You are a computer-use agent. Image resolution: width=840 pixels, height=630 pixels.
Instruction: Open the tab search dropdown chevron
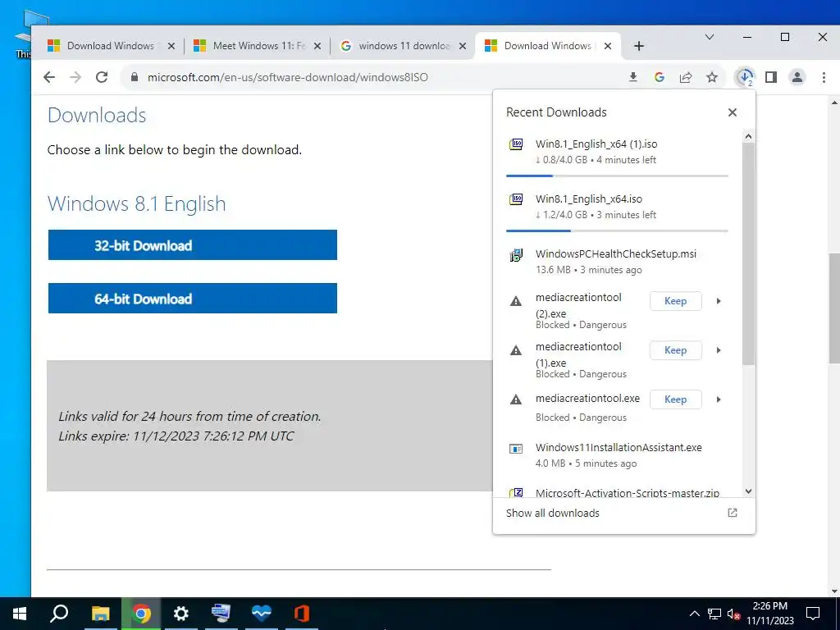[x=710, y=37]
